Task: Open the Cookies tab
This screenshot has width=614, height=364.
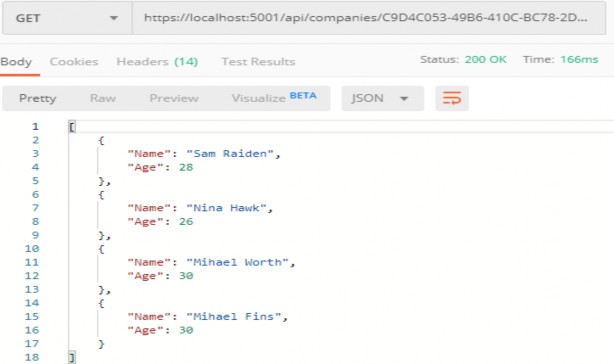Action: [74, 62]
